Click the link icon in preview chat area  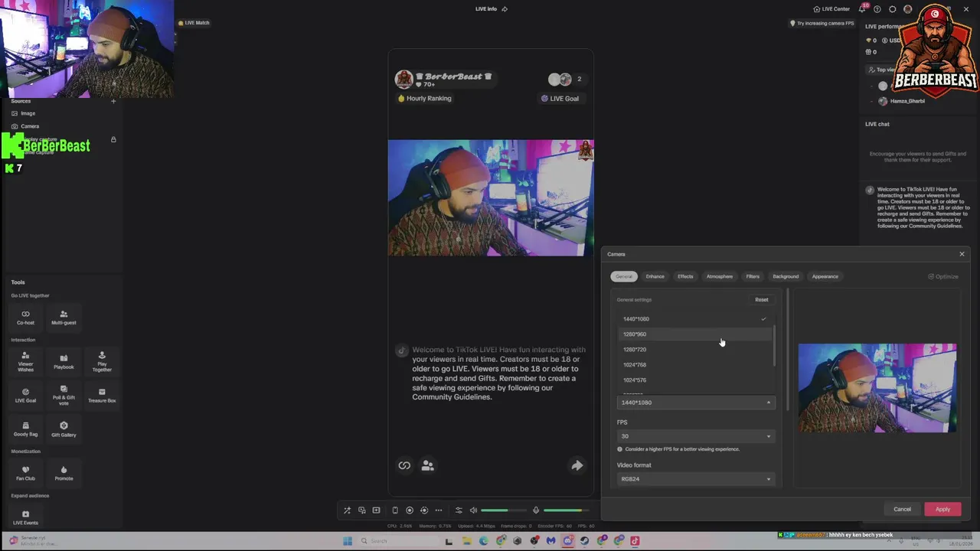(x=404, y=465)
